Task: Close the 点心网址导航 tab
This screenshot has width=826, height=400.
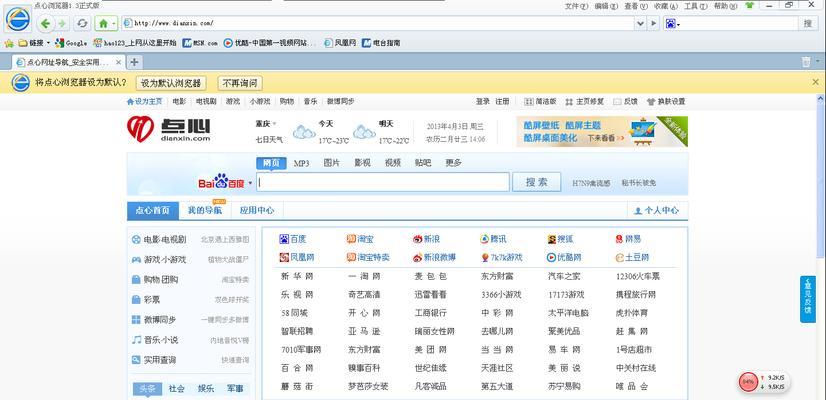Action: tap(119, 62)
